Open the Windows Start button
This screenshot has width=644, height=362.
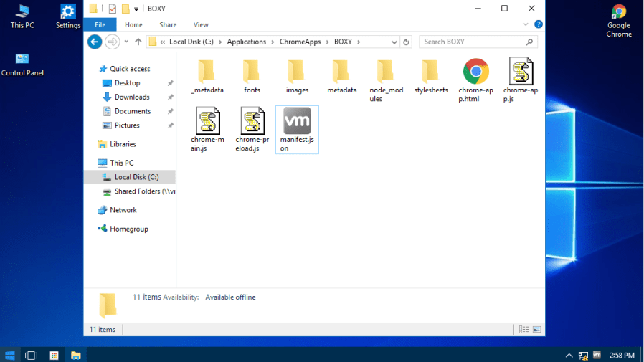pyautogui.click(x=10, y=355)
